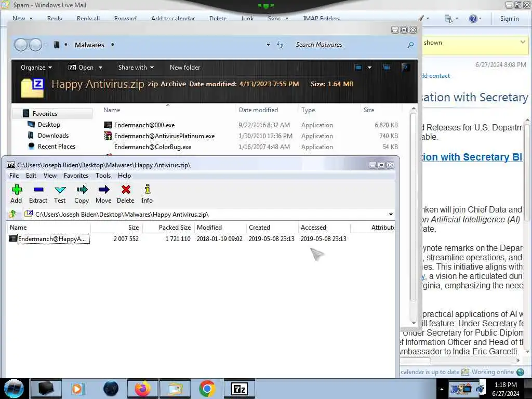Screen dimensions: 532x399
Task: Select Recent Places in navigation pane
Action: point(56,146)
